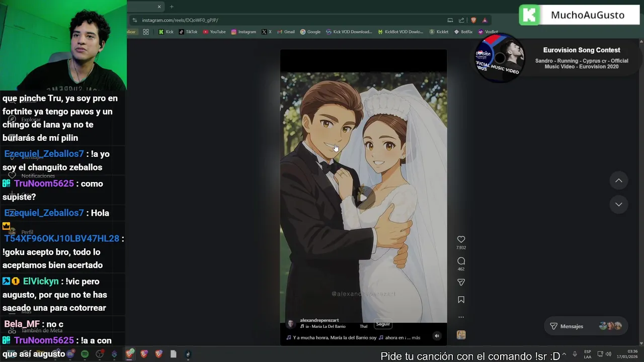Open Discord from the taskbar
This screenshot has width=644, height=362.
tap(70, 354)
